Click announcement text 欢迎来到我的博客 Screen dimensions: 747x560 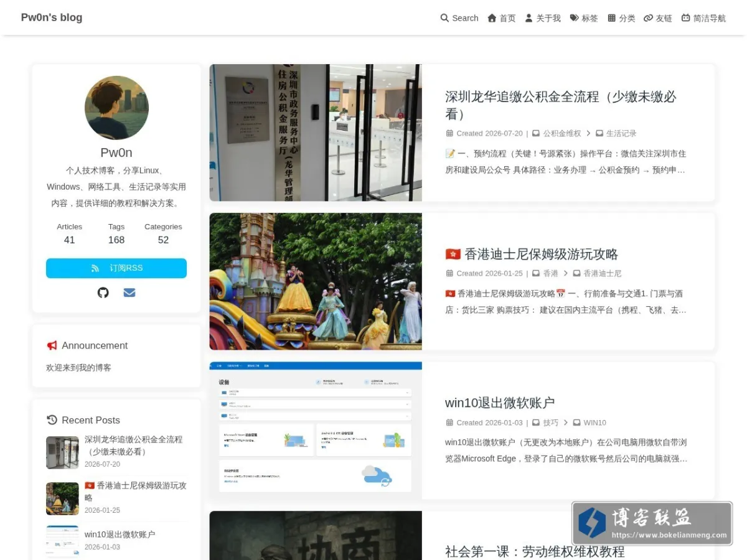pyautogui.click(x=78, y=368)
